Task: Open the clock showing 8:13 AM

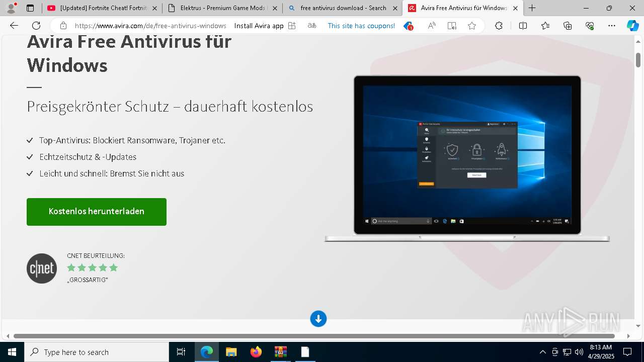Action: 601,352
